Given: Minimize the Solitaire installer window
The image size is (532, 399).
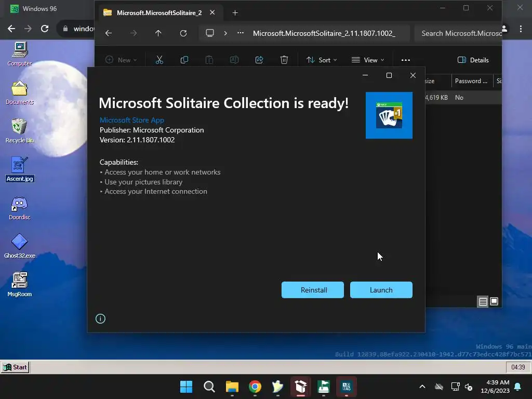Looking at the screenshot, I should coord(365,75).
